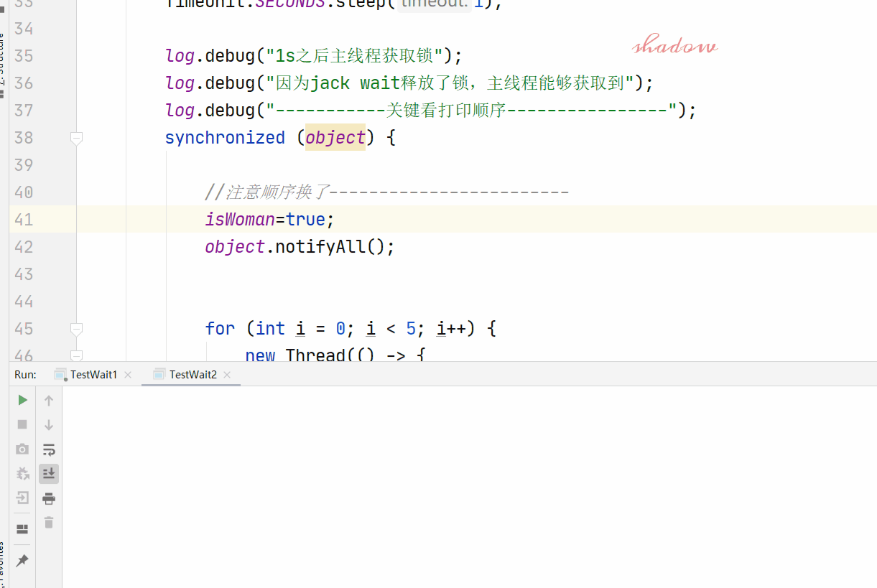The width and height of the screenshot is (877, 588).
Task: Click the attach debugger bug icon
Action: tap(22, 473)
